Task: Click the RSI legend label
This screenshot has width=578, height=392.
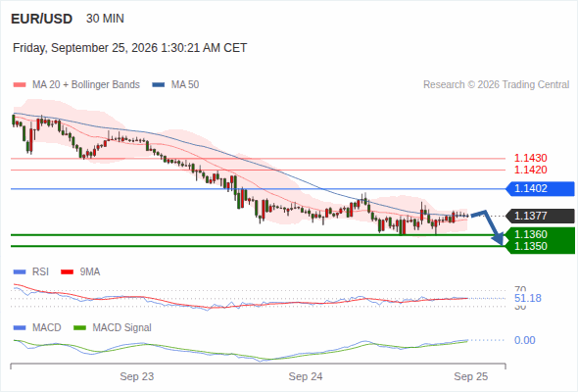Action: tap(40, 272)
